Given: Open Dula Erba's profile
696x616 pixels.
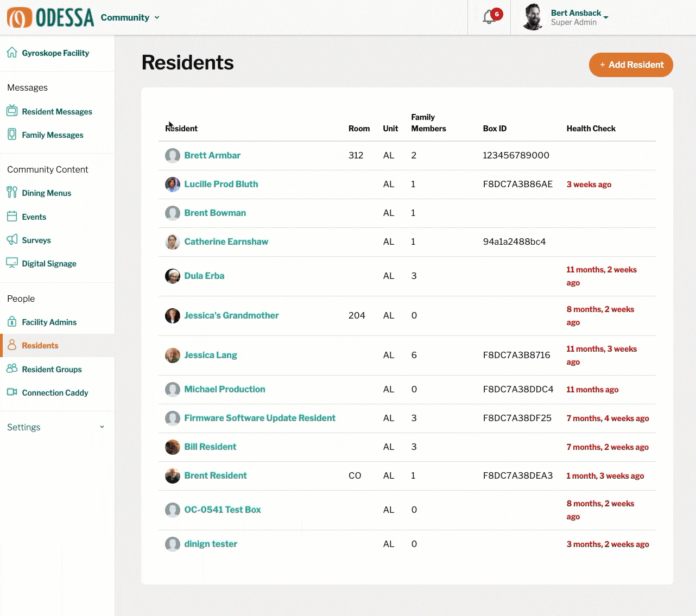Looking at the screenshot, I should (204, 276).
